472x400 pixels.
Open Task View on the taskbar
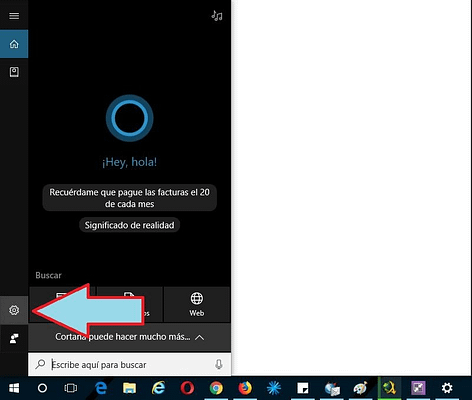[70, 388]
